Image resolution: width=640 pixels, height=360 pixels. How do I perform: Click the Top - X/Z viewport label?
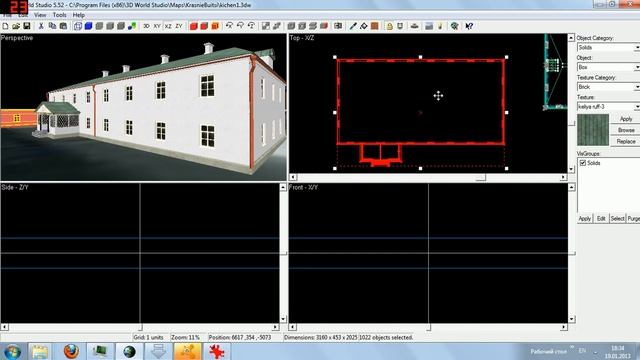click(302, 38)
